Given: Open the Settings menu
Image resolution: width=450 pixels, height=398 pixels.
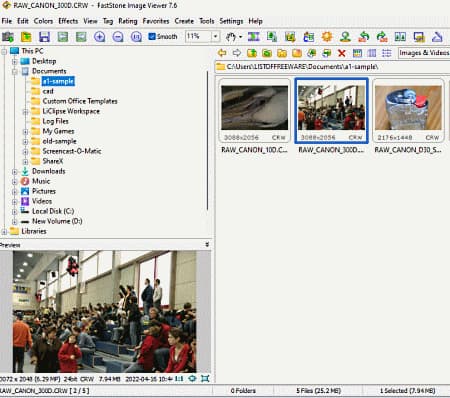Looking at the screenshot, I should [x=231, y=21].
